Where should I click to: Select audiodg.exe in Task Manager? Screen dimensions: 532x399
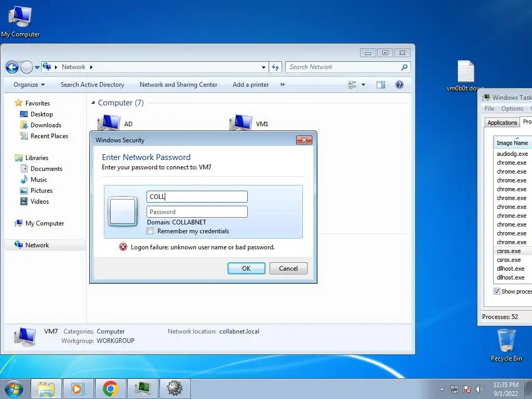coord(512,154)
